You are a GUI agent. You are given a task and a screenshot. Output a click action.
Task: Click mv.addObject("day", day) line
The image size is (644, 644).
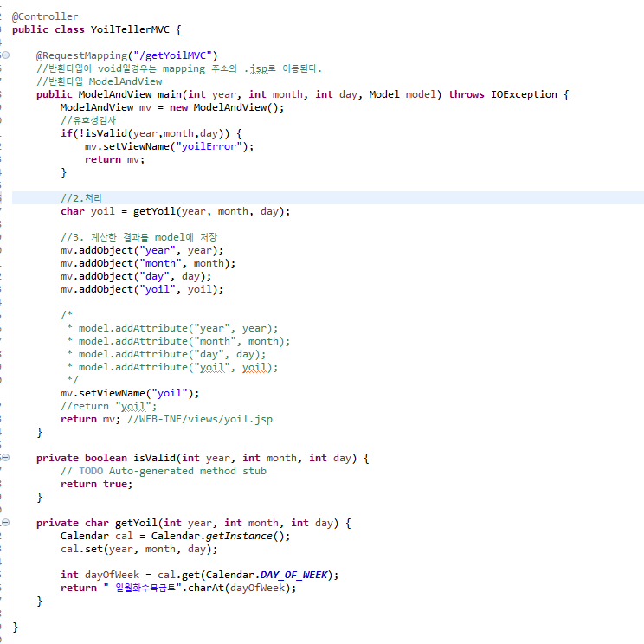click(x=136, y=276)
